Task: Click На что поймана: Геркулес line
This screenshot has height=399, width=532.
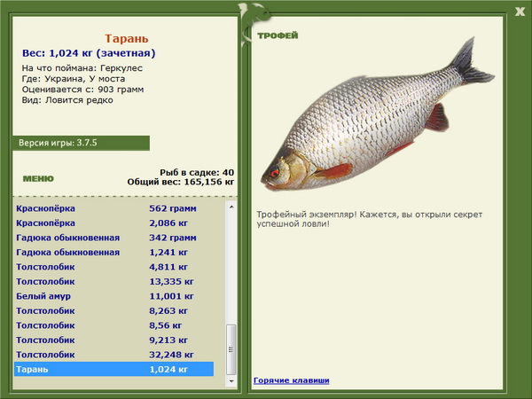Action: point(82,68)
